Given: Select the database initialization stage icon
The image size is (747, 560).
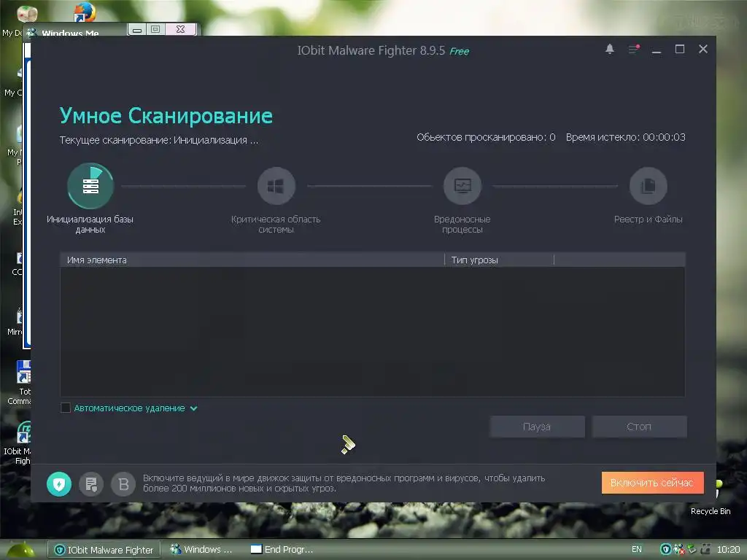Looking at the screenshot, I should pos(90,186).
